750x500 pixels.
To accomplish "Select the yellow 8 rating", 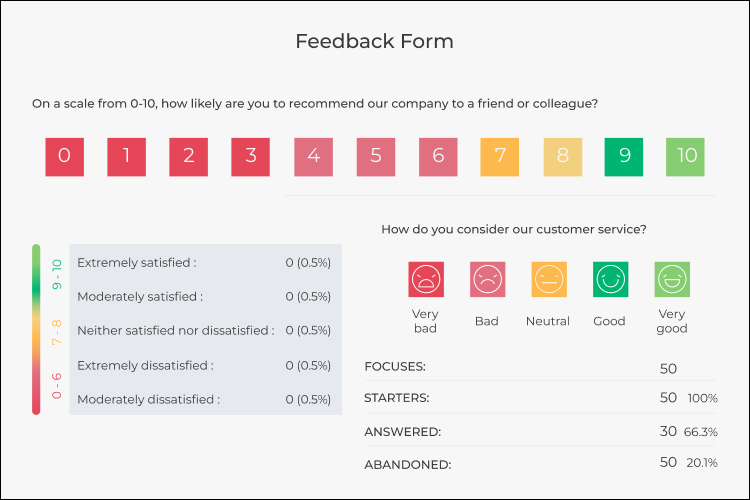I will coord(562,157).
